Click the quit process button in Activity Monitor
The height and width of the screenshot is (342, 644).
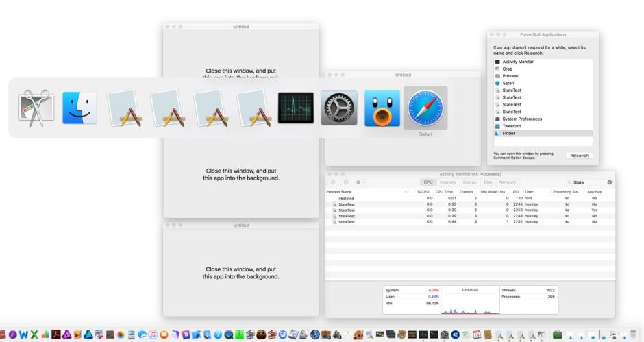333,182
